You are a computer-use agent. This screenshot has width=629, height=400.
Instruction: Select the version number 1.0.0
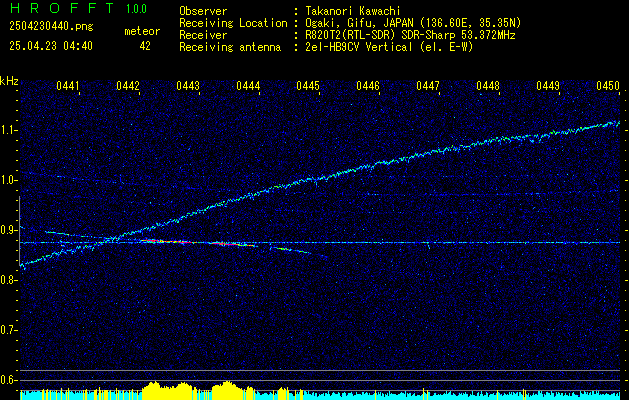pos(136,9)
